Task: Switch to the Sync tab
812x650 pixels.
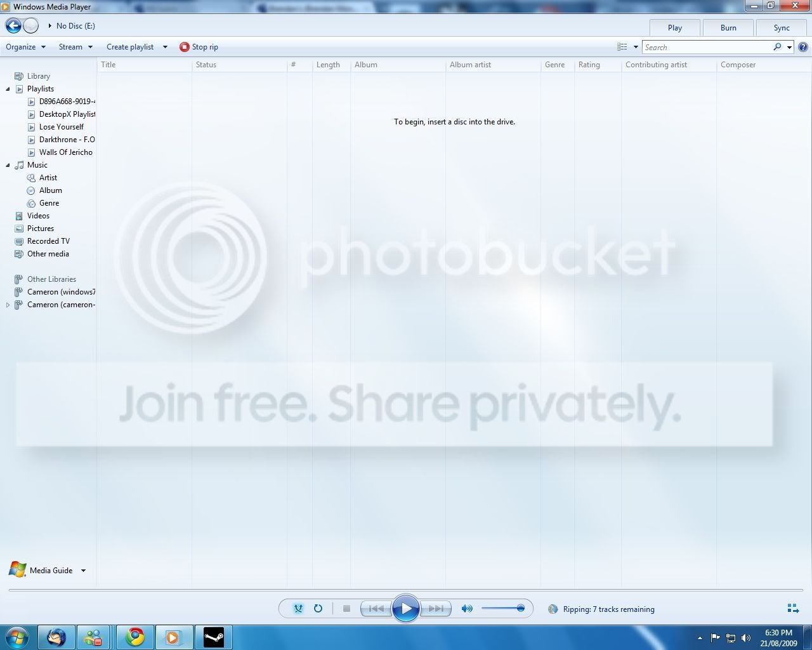Action: (782, 28)
